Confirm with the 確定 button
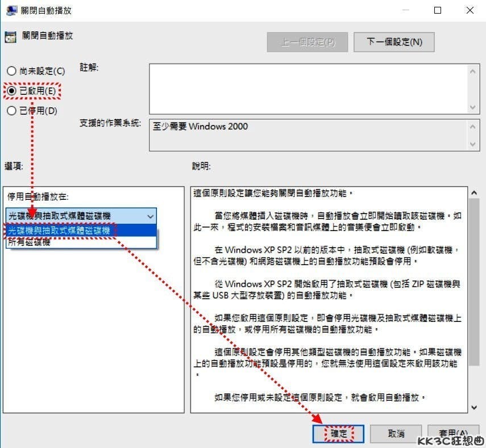The image size is (486, 448). [338, 433]
